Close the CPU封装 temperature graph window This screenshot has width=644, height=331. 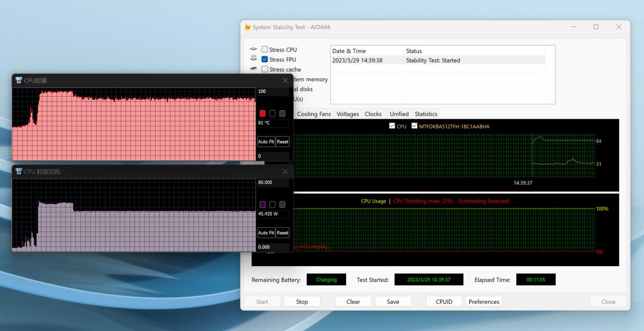(285, 81)
